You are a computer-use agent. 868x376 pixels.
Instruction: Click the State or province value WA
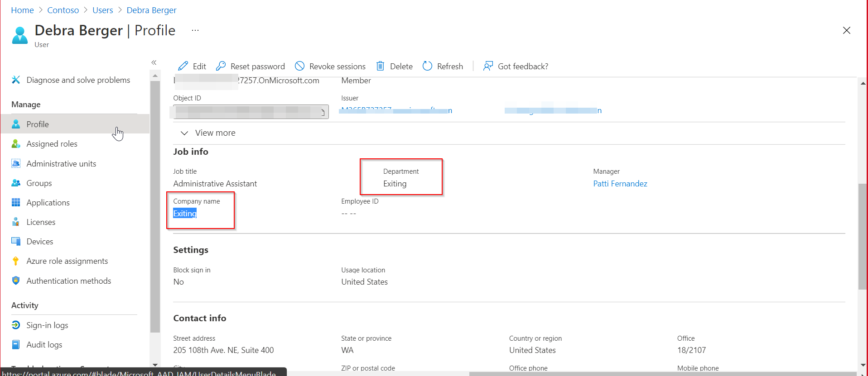click(x=347, y=350)
